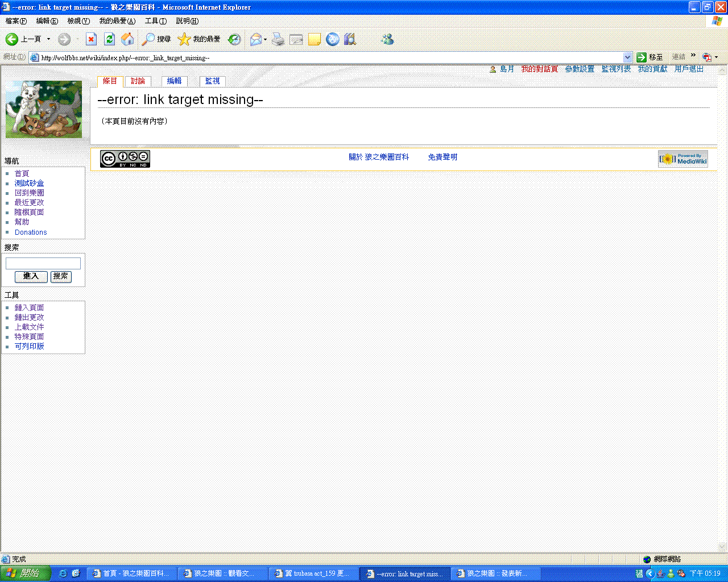Click the Powered by MediaWiki badge

(x=683, y=159)
